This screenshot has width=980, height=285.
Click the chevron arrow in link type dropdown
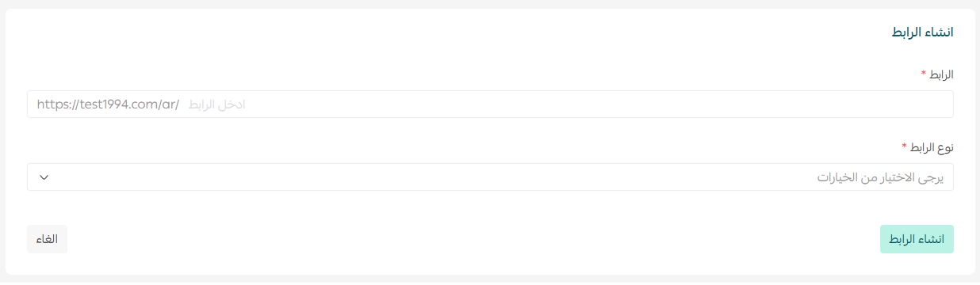pos(44,177)
